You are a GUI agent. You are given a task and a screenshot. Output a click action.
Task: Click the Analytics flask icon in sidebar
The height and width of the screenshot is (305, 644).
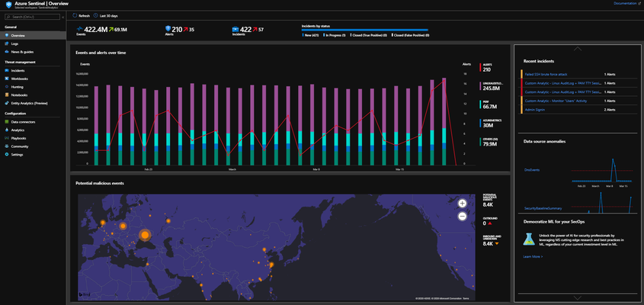pyautogui.click(x=7, y=130)
